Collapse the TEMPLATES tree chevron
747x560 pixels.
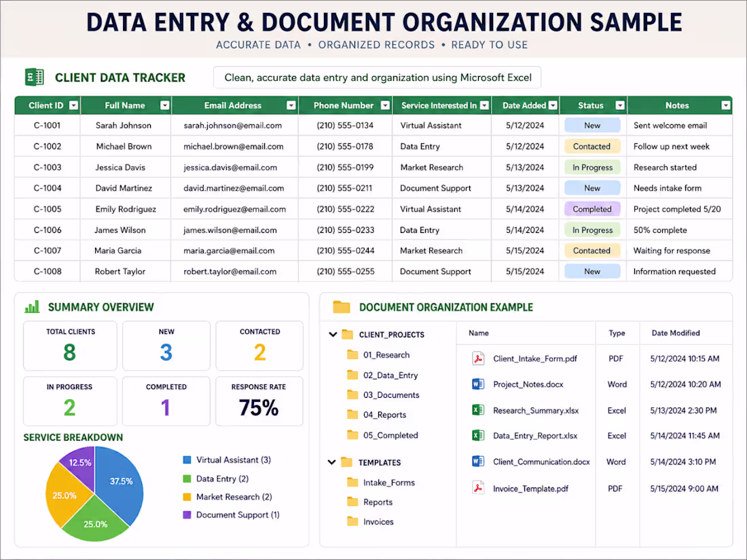click(332, 462)
